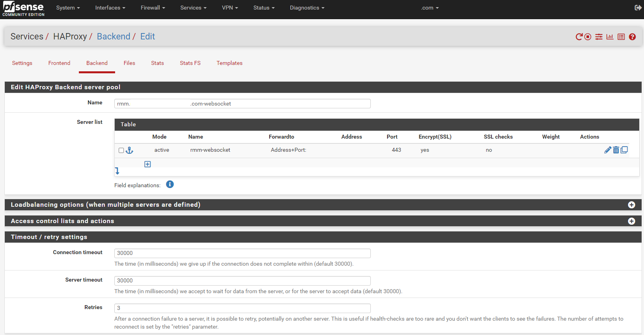Viewport: 644px width, 335px height.
Task: Click the port value '443'
Action: pos(396,150)
